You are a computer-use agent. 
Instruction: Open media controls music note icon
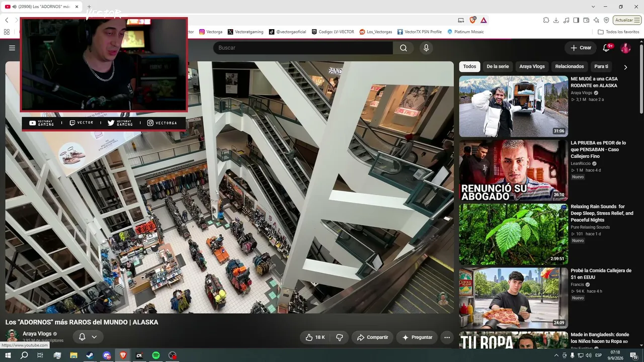tap(566, 20)
